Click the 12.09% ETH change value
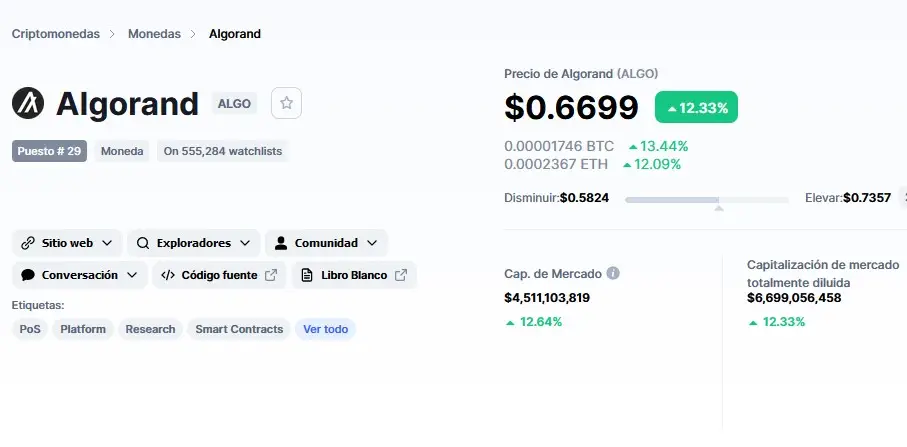 [x=652, y=164]
